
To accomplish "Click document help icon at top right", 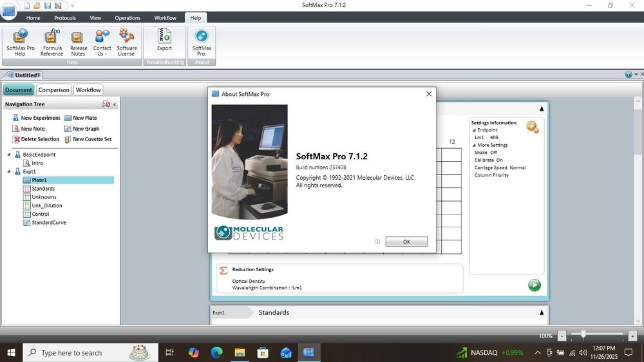I will (x=629, y=74).
